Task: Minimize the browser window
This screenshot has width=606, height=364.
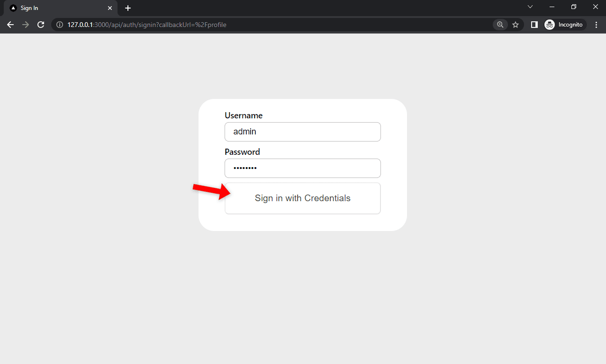Action: coord(552,7)
